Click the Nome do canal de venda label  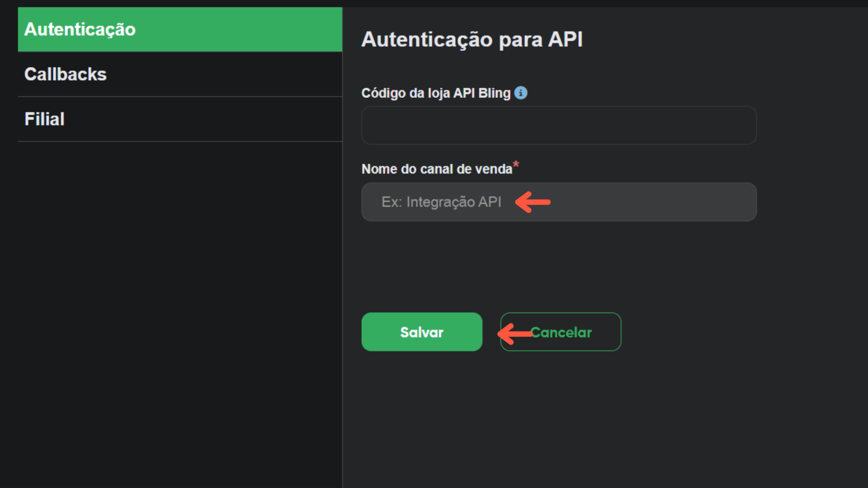(x=436, y=168)
